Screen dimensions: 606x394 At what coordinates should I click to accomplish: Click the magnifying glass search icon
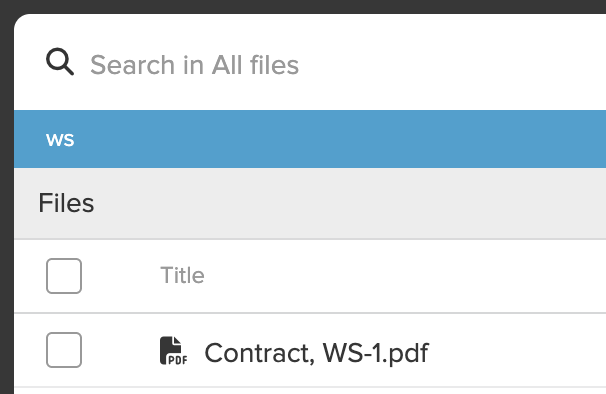click(x=60, y=61)
